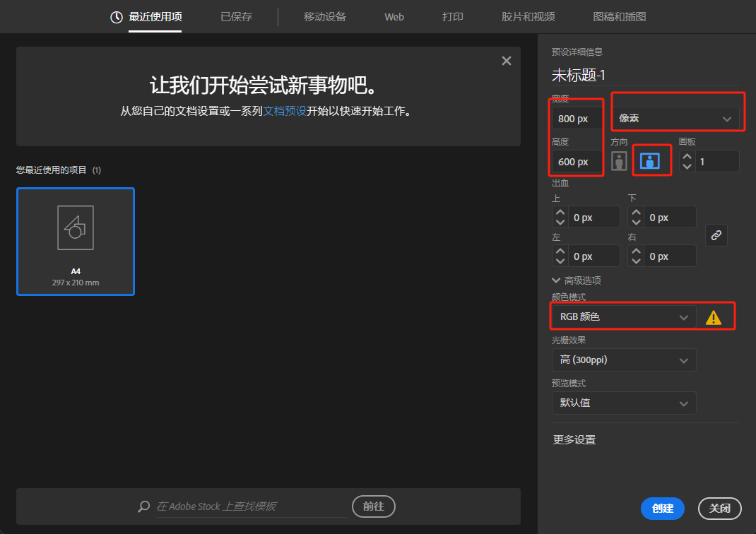
Task: Click the 关闭 button
Action: tap(720, 509)
